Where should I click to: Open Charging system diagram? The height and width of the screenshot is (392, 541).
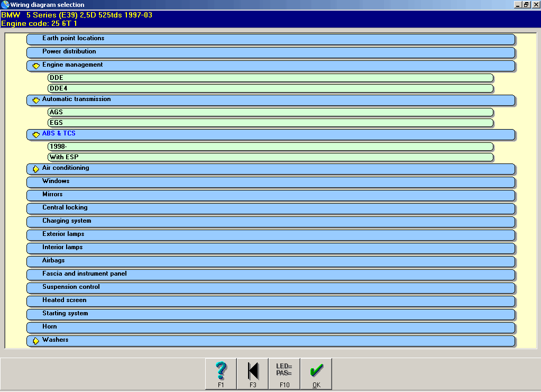pyautogui.click(x=271, y=222)
